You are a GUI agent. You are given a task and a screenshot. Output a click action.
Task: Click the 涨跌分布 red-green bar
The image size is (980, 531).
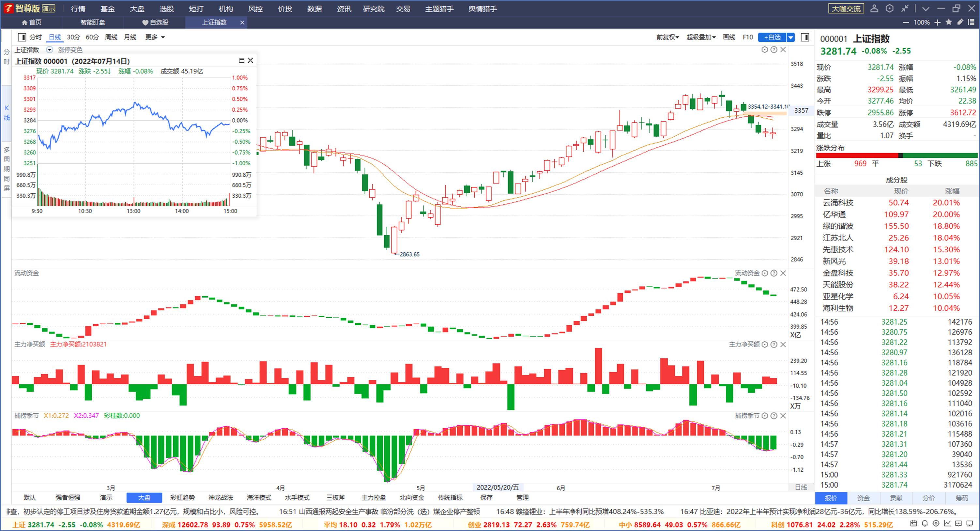pos(897,155)
